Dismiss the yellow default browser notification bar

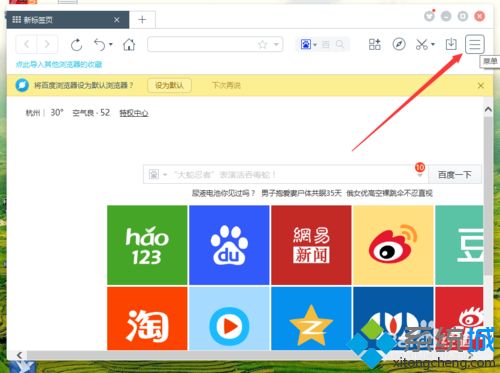tap(481, 86)
